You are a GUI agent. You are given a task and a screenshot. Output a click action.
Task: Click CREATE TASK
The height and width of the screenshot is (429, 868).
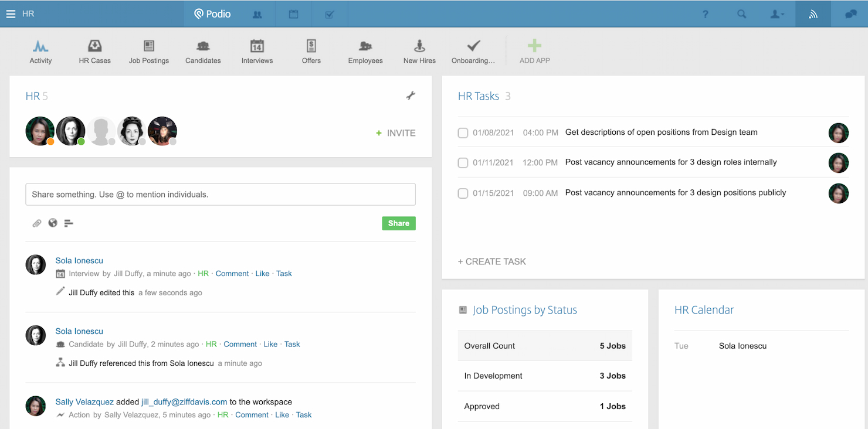pyautogui.click(x=492, y=262)
